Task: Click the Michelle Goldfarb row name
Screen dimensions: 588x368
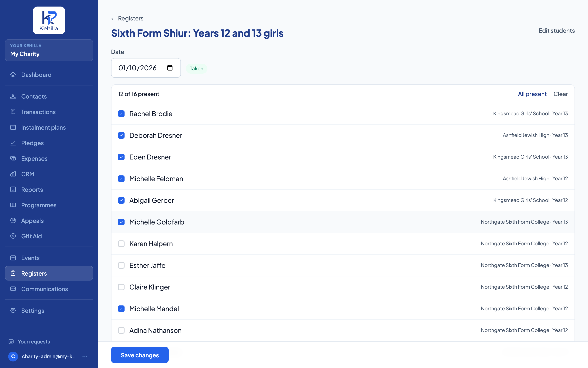Action: 157,222
